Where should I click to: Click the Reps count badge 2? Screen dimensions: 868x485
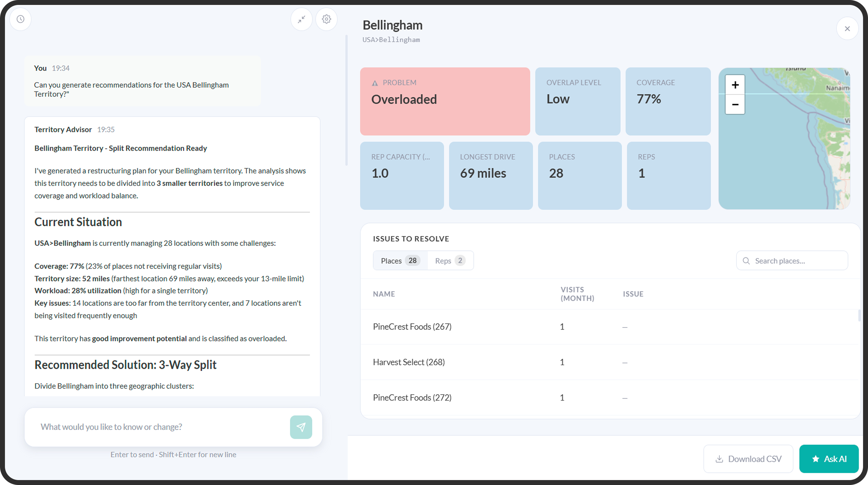pos(460,261)
